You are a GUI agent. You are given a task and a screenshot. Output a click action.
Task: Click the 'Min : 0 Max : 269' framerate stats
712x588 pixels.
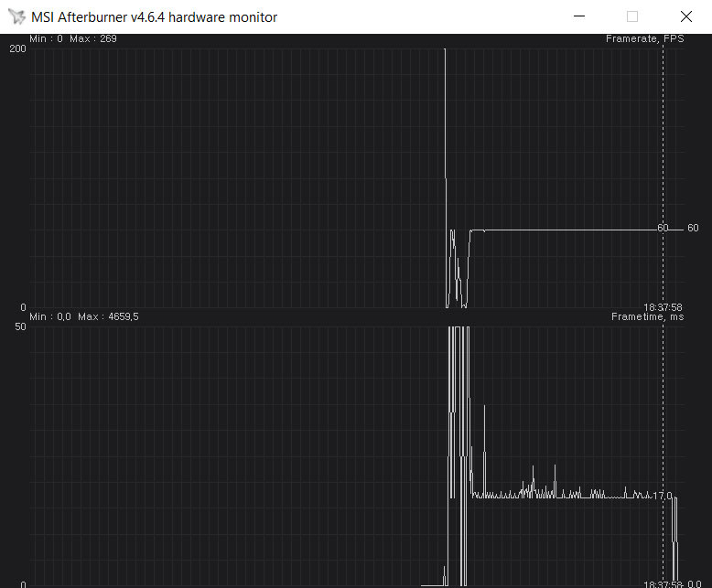(x=73, y=39)
